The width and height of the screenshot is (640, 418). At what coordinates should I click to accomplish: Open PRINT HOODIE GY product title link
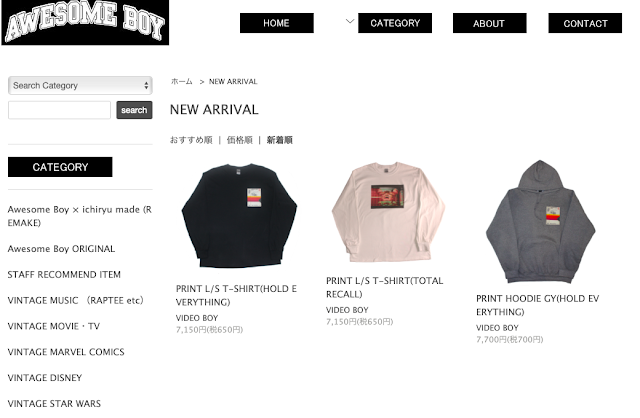(537, 305)
